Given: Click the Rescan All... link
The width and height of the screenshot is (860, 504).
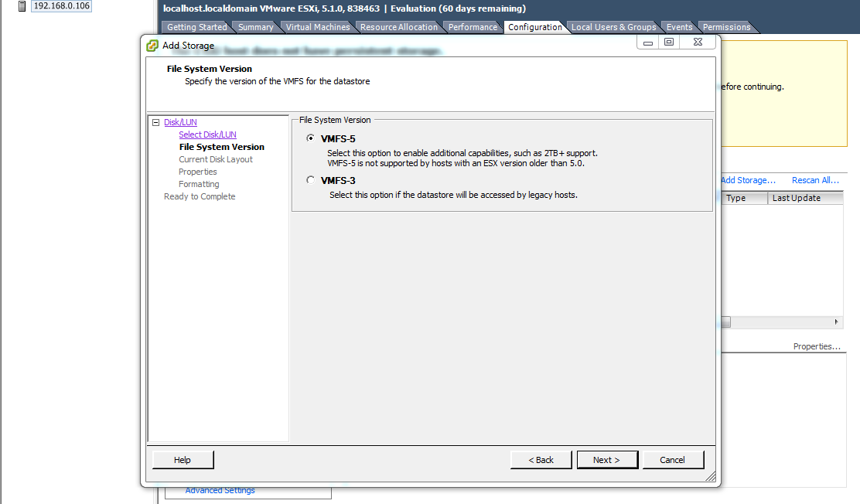Looking at the screenshot, I should pyautogui.click(x=816, y=180).
